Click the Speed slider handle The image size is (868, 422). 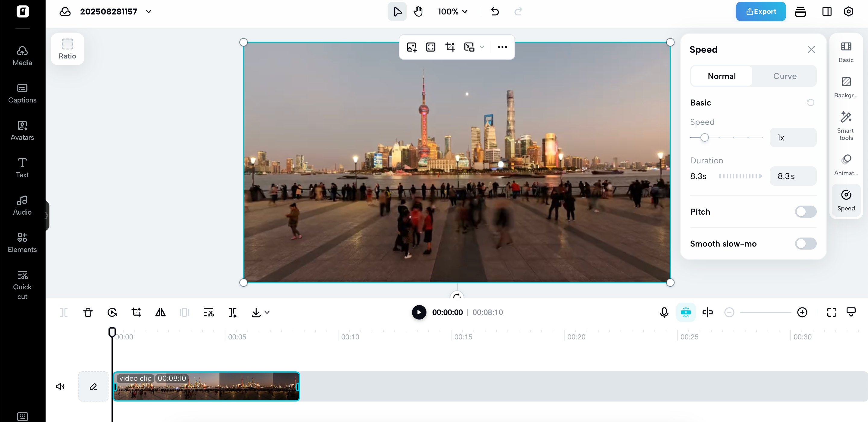[704, 137]
